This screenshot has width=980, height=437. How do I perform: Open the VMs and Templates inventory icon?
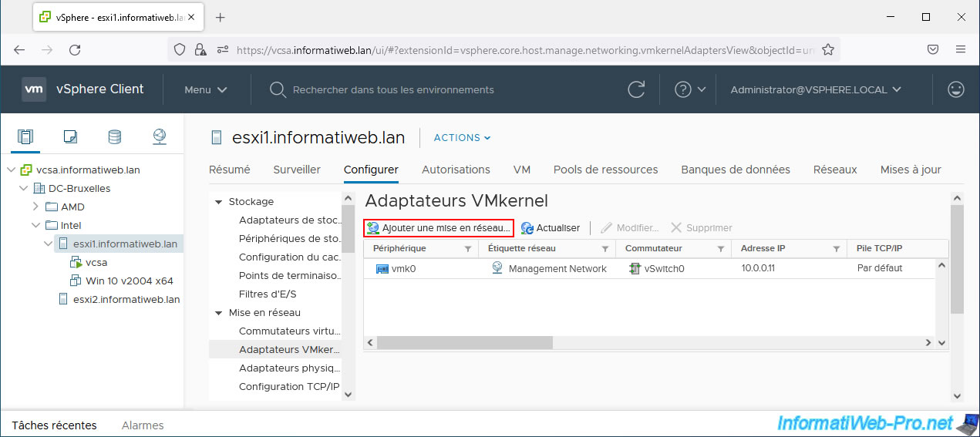pyautogui.click(x=70, y=137)
